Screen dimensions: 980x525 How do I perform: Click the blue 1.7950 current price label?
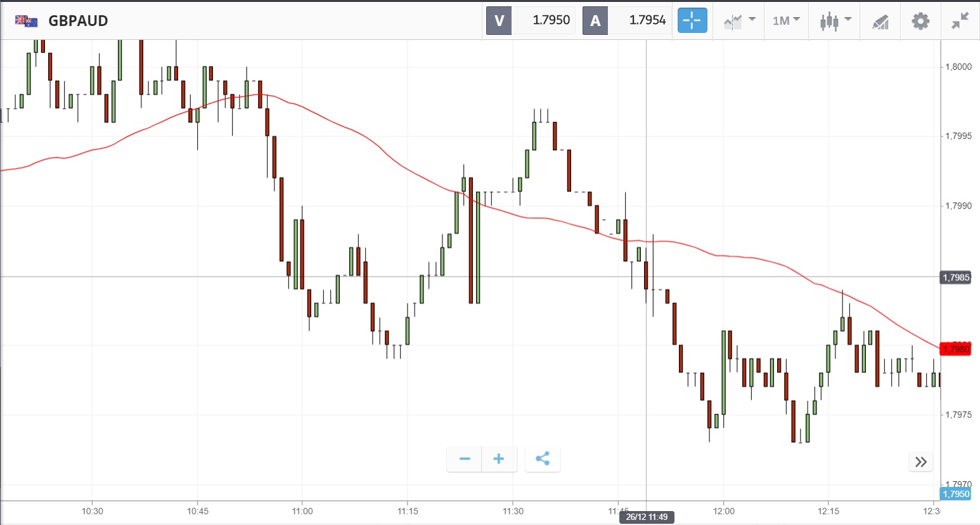(955, 494)
